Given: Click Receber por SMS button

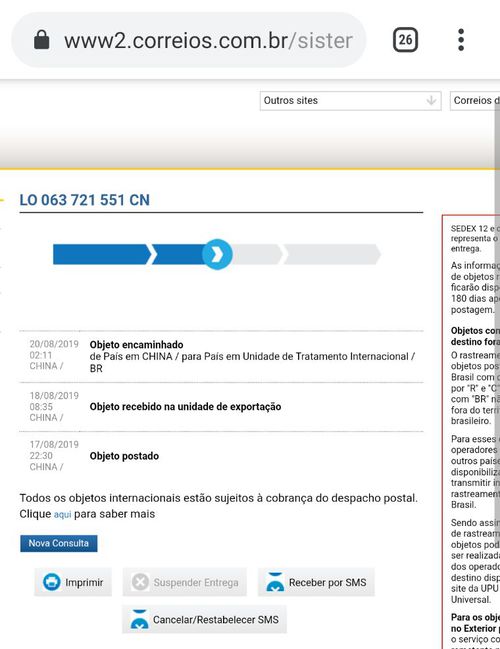Looking at the screenshot, I should [316, 582].
